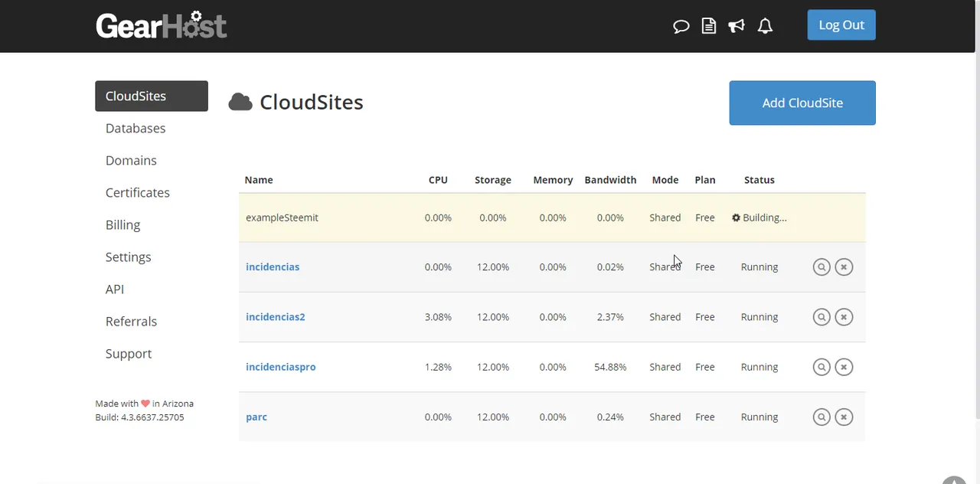The width and height of the screenshot is (980, 484).
Task: Click the magnifier icon for incidencias
Action: click(822, 267)
